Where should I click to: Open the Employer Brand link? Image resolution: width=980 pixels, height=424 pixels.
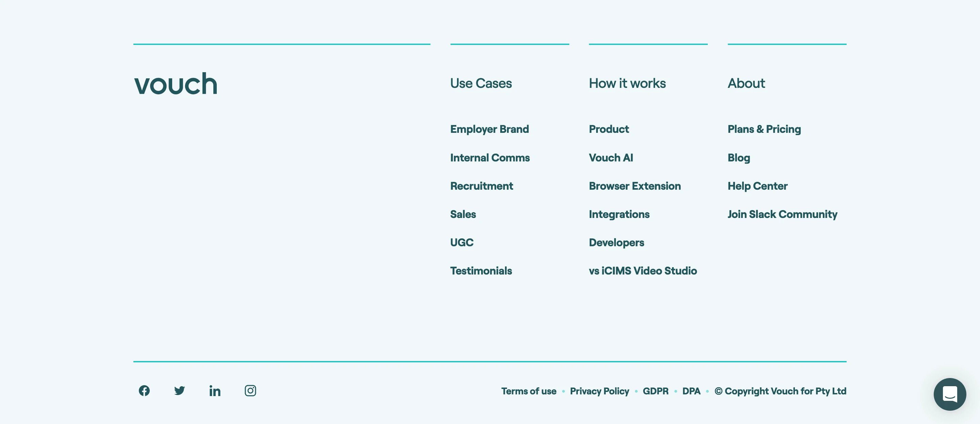[490, 129]
